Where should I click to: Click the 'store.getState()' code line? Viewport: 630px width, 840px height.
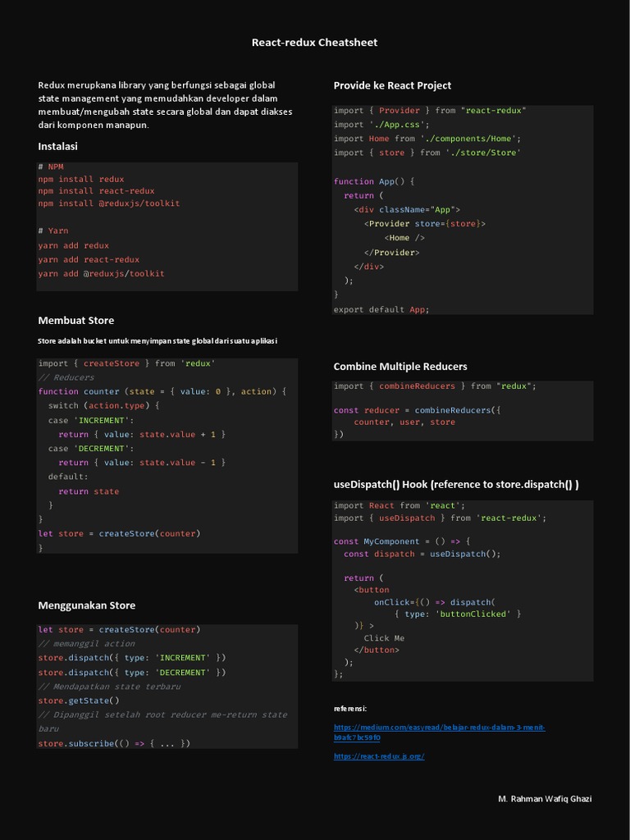(x=79, y=701)
